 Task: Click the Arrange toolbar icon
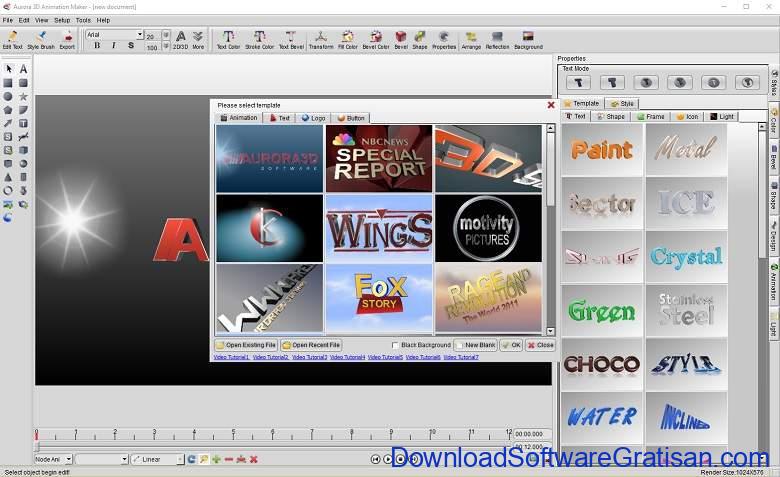coord(471,40)
